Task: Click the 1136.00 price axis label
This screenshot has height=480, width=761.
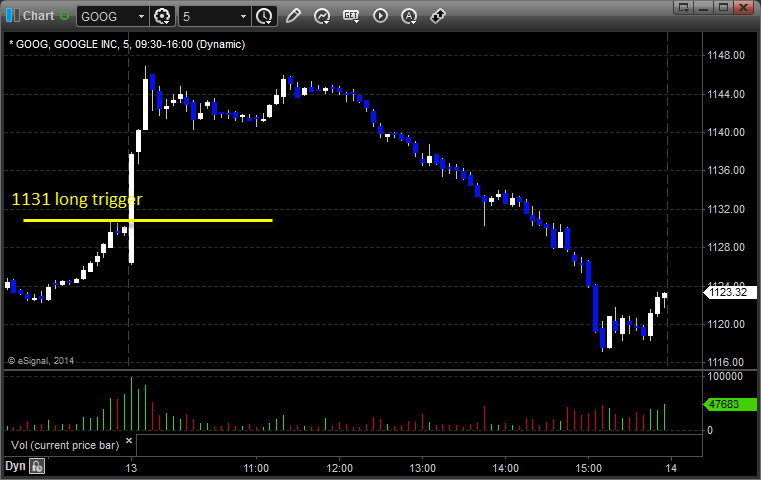Action: click(726, 170)
